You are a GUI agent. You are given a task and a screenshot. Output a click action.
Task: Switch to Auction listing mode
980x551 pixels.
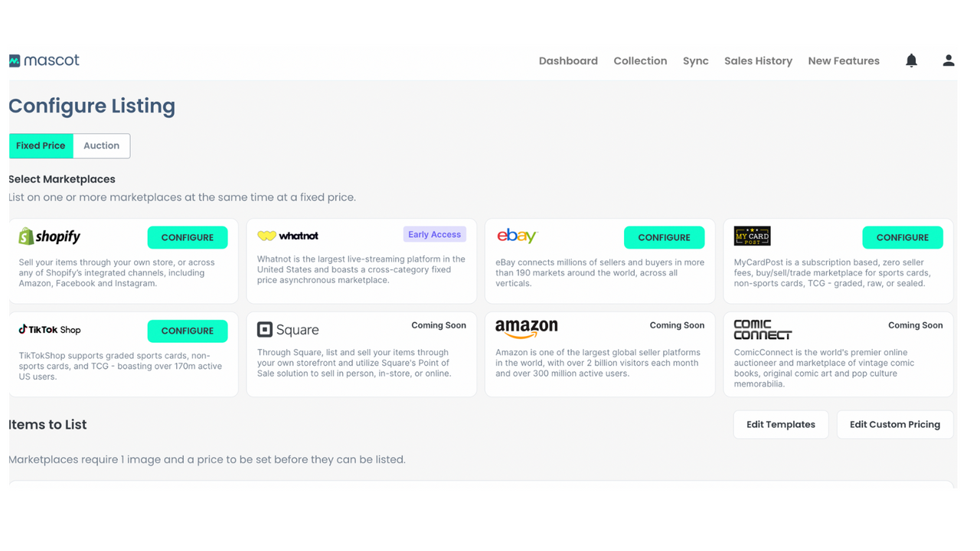tap(101, 145)
